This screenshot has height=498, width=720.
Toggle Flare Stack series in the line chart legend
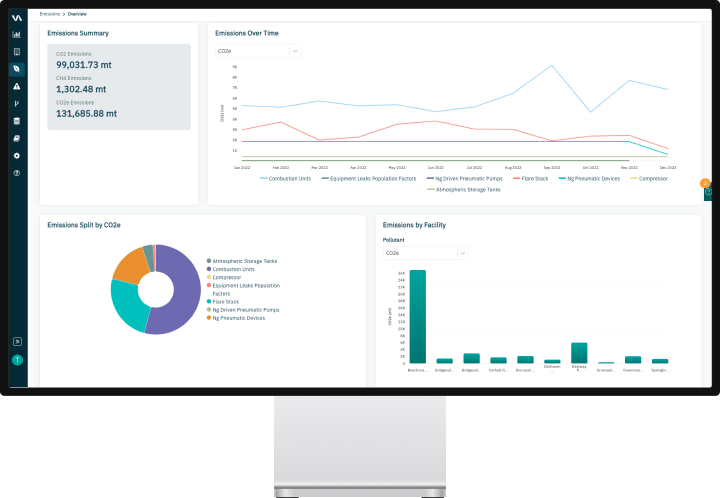point(531,179)
